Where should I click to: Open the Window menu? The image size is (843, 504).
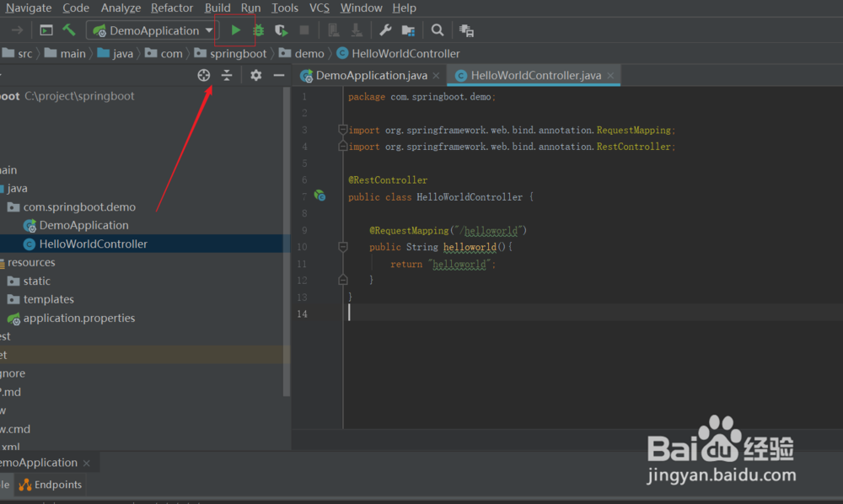click(361, 8)
